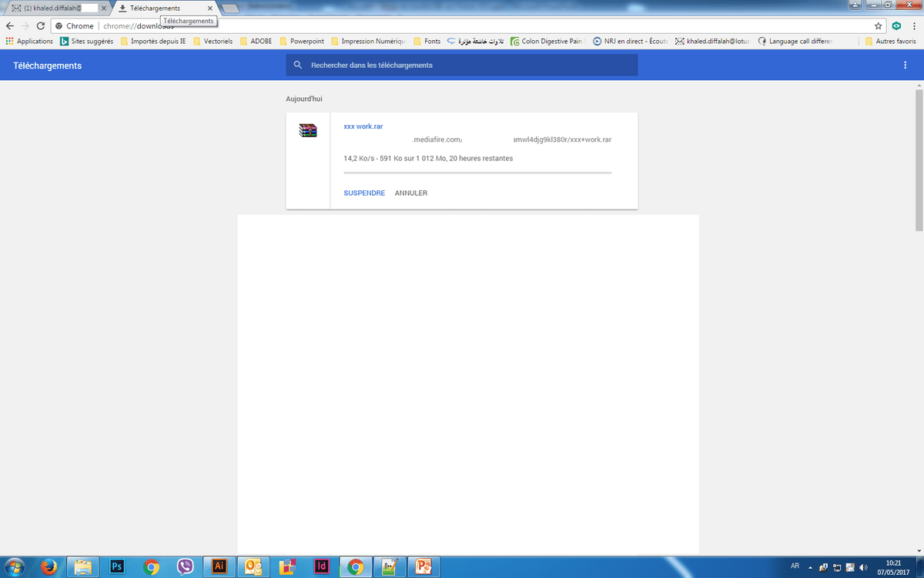Click the green extension icon in the toolbar
The image size is (924, 578).
point(896,25)
